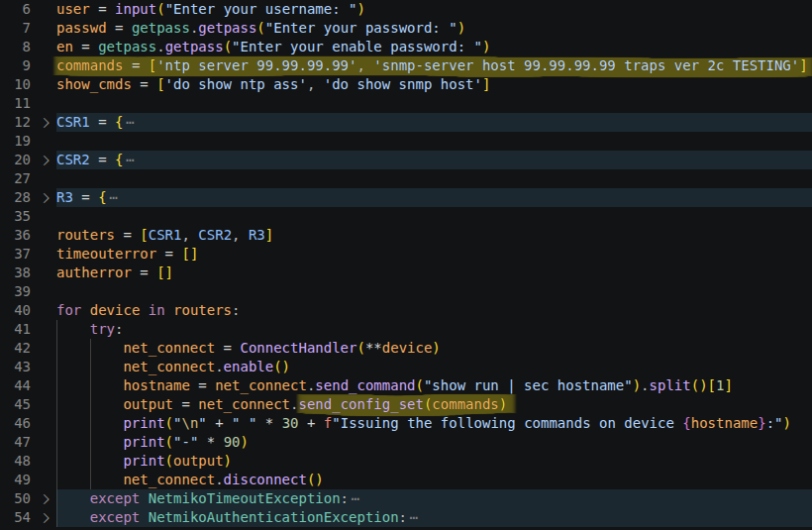Click 'ConnectHandler' on line 42
This screenshot has height=530, width=812.
point(298,348)
